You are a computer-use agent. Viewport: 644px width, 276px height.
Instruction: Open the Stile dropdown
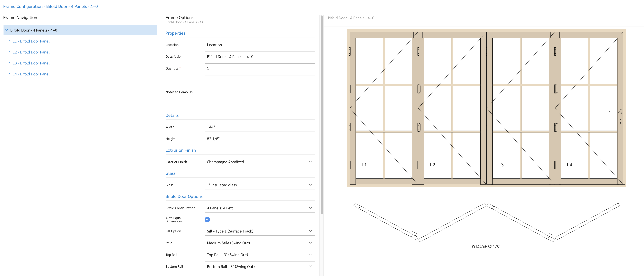coord(260,243)
